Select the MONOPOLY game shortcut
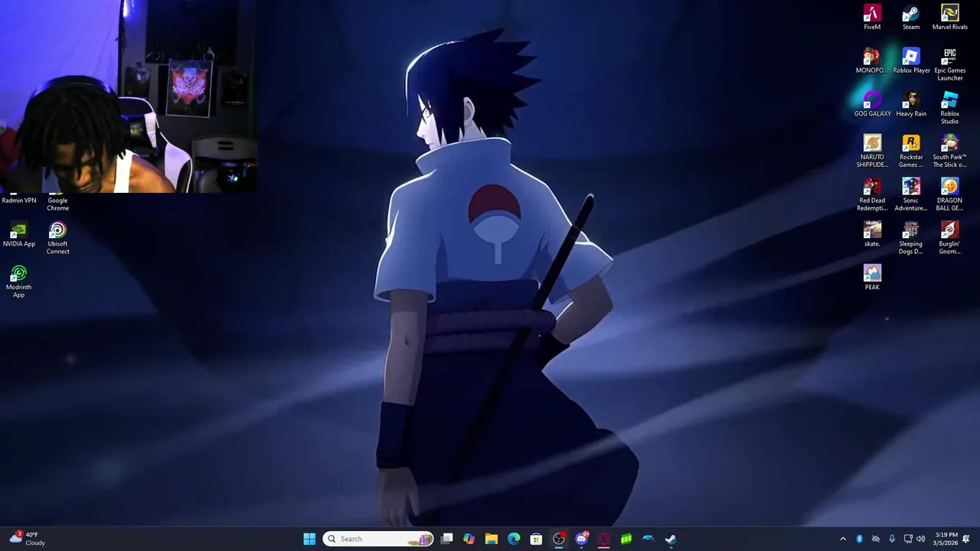Screen dimensions: 980x551 click(x=872, y=61)
